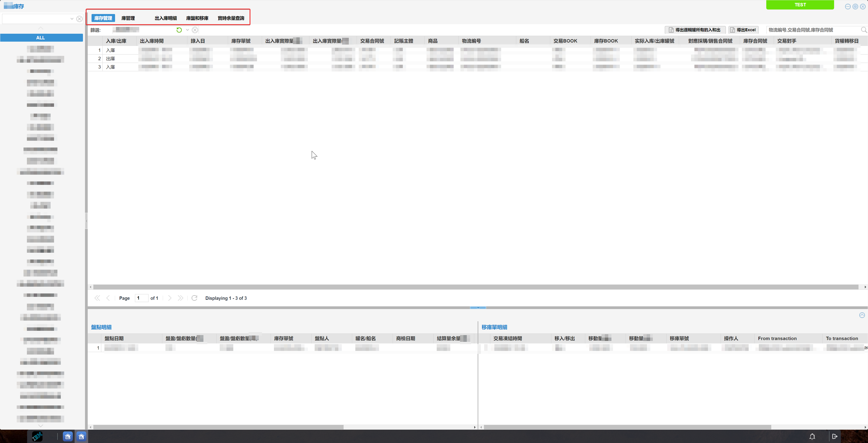Click the 導出邏輯罐所有的入和出 button
The height and width of the screenshot is (443, 868).
695,30
